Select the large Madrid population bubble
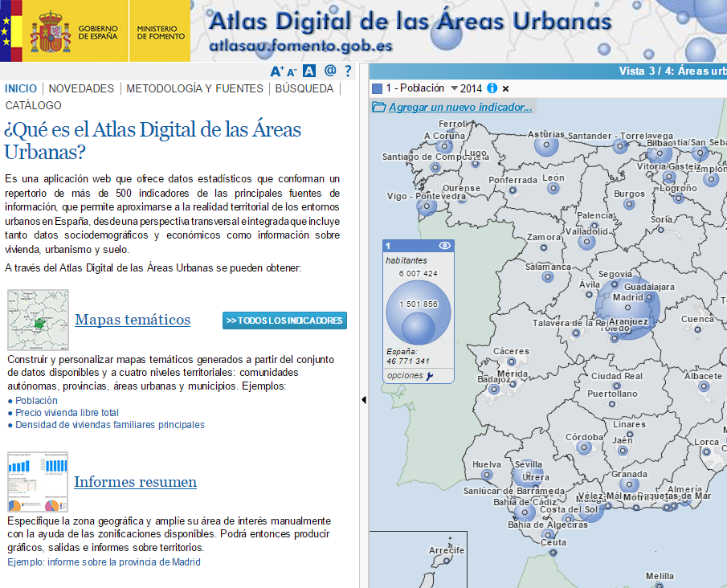Image resolution: width=727 pixels, height=588 pixels. (x=627, y=308)
